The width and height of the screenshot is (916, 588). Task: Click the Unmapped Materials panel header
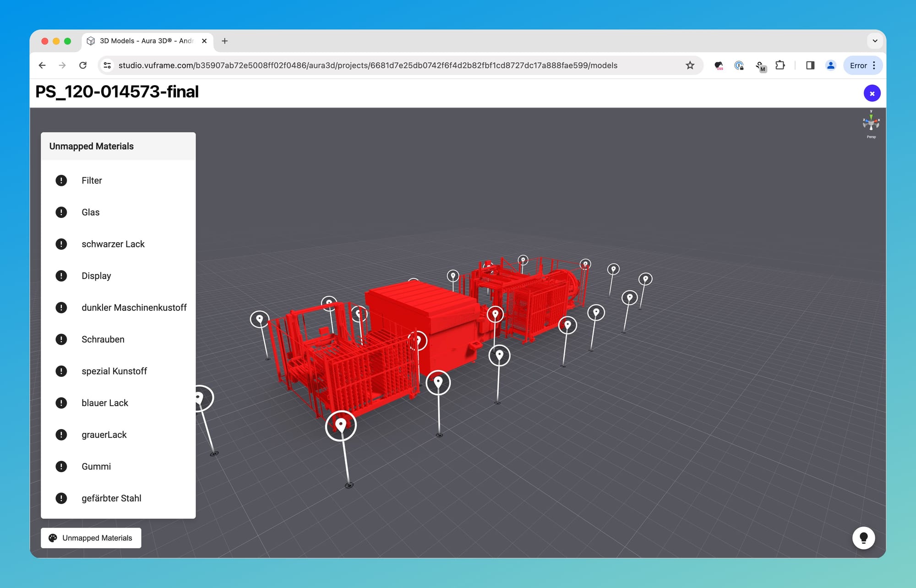pyautogui.click(x=118, y=146)
